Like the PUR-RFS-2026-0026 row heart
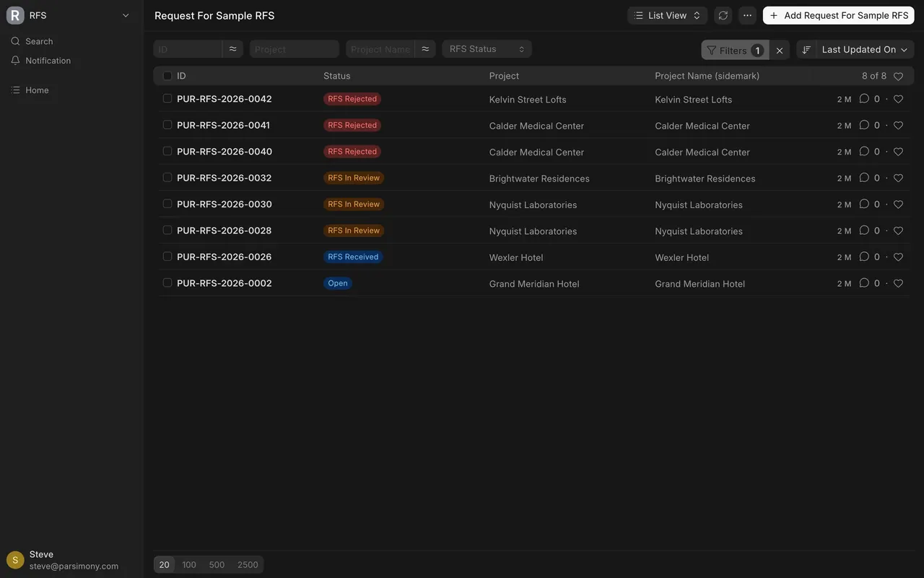This screenshot has height=578, width=924. pos(898,257)
